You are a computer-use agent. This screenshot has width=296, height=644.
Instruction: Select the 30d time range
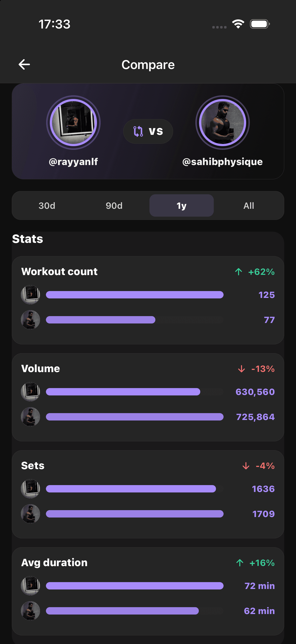tap(47, 206)
